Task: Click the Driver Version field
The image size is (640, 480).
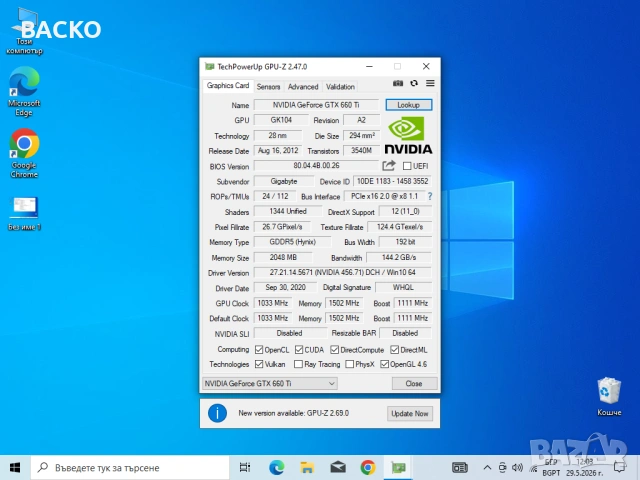Action: pos(342,272)
